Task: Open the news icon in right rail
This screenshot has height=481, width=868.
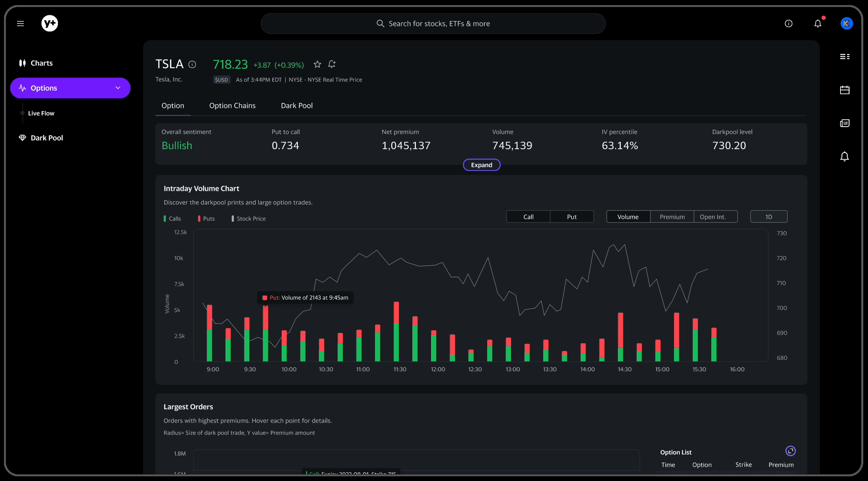Action: pyautogui.click(x=844, y=123)
